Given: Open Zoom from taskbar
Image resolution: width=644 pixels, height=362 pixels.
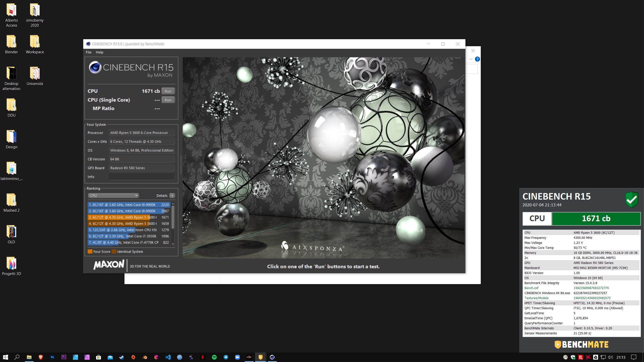Looking at the screenshot, I should (x=237, y=357).
